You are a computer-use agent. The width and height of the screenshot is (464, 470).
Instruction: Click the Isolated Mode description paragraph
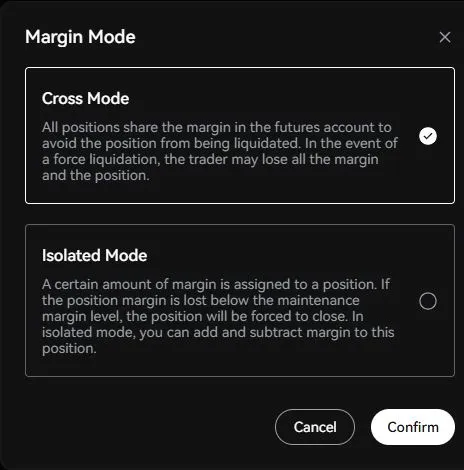point(218,316)
